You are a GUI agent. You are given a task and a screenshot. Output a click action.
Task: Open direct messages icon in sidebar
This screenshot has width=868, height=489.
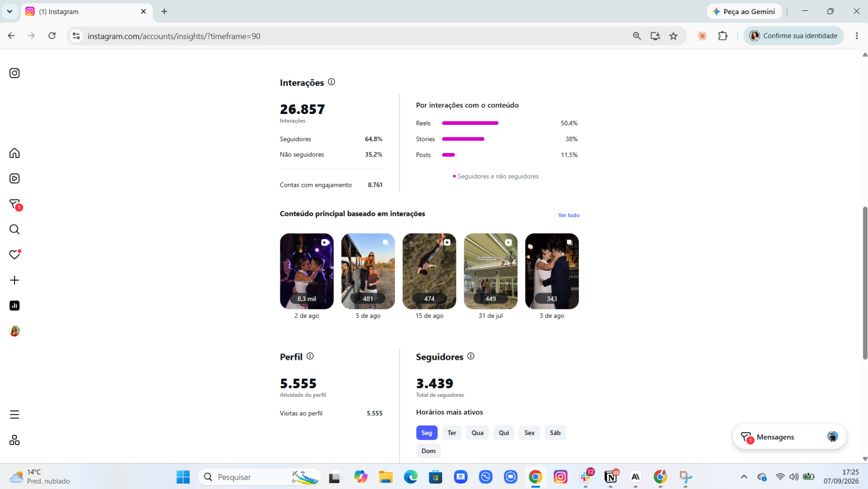click(x=15, y=204)
